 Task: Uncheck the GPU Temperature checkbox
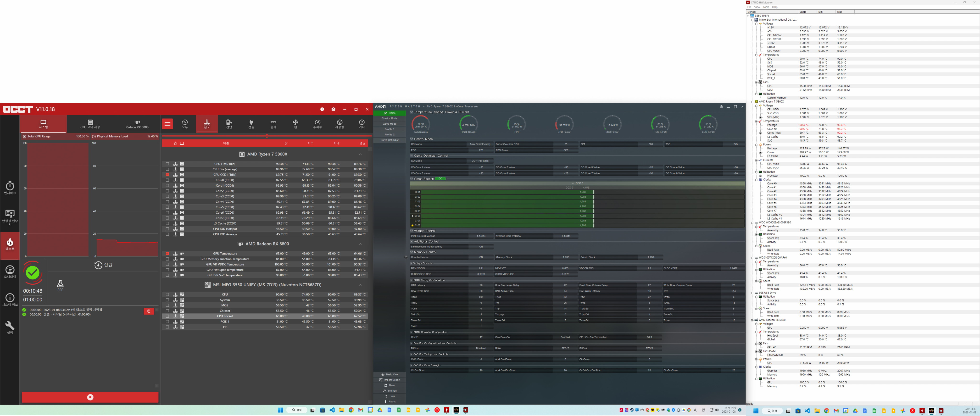(x=167, y=254)
